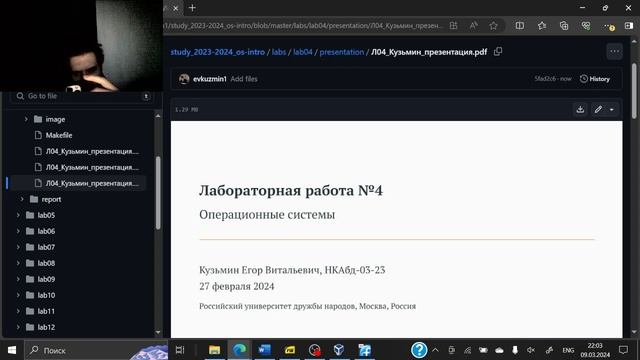Open Browser essentials heart icon
Viewport: 640px width, 360px height.
(586, 26)
